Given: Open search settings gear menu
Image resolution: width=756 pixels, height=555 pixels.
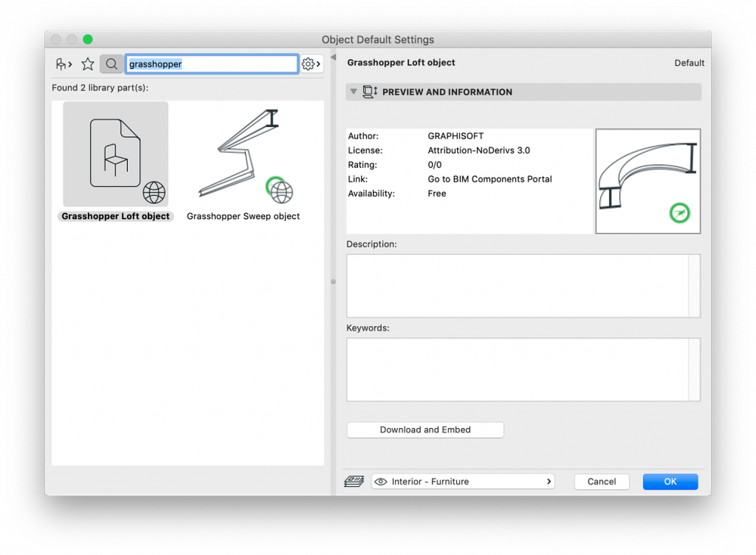Looking at the screenshot, I should (311, 64).
